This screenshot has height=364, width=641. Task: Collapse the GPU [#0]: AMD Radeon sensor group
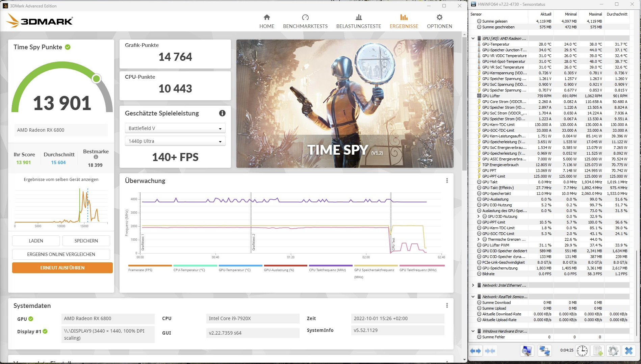[473, 38]
